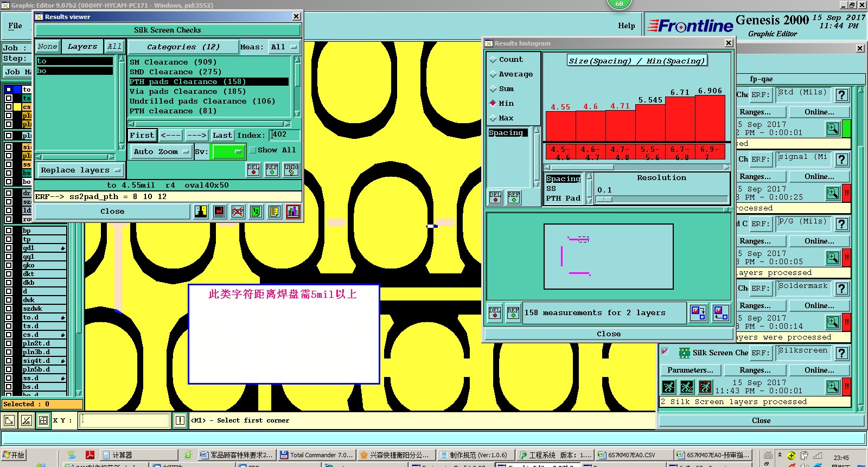
Task: Open Size(Spacing) / Min(Spacing) selector
Action: click(x=637, y=61)
